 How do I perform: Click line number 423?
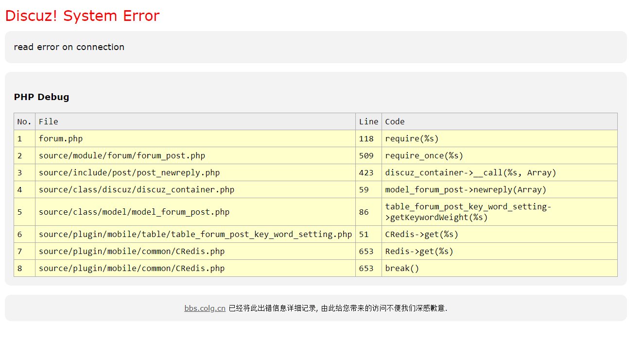(x=368, y=172)
